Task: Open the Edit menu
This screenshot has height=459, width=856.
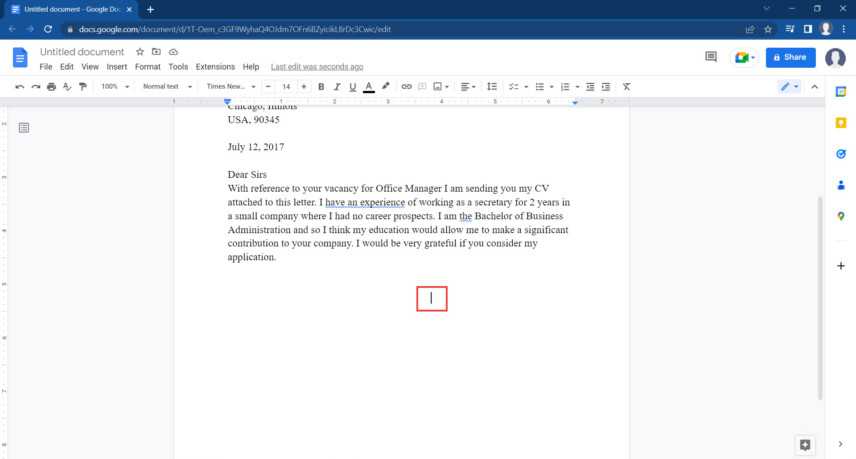Action: pos(67,67)
